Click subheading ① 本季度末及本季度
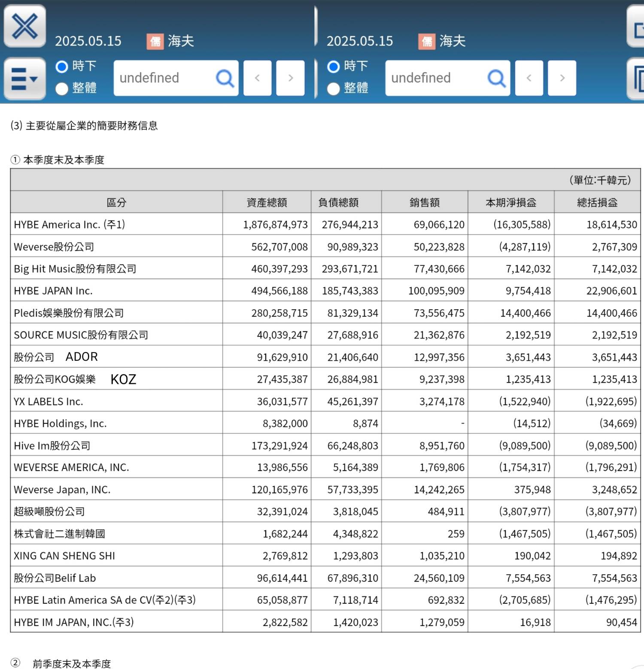Screen dimensions: 644x669 coord(58,160)
